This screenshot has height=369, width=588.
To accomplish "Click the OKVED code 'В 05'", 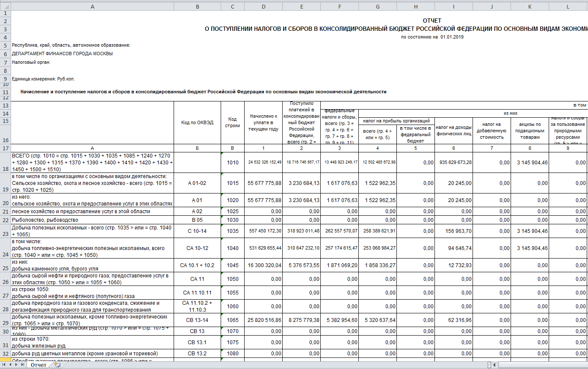I will coord(197,220).
